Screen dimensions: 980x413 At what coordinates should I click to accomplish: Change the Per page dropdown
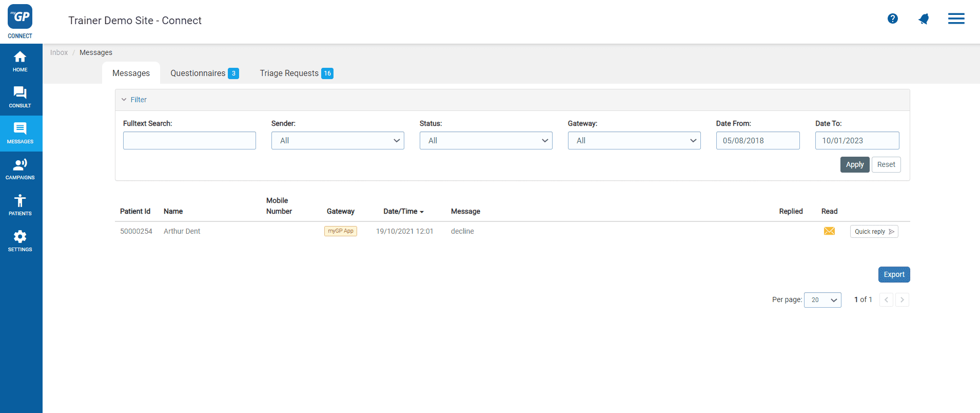coord(822,300)
